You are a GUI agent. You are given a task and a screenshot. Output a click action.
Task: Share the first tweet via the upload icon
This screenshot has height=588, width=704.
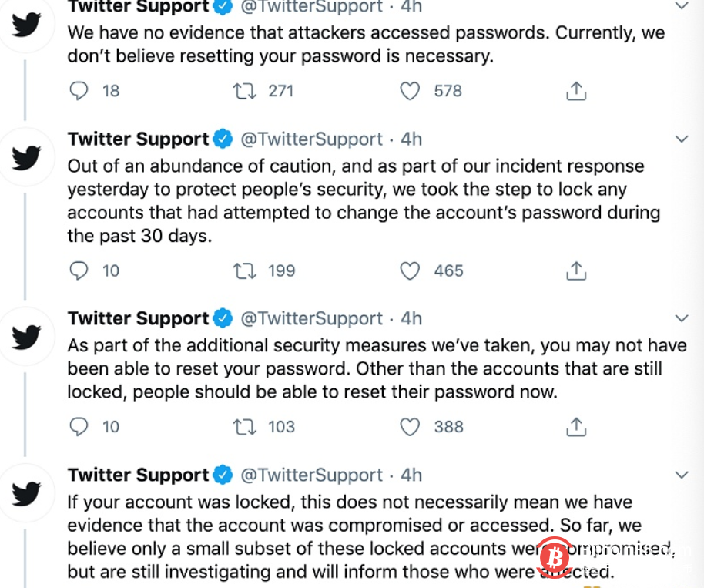[x=576, y=91]
